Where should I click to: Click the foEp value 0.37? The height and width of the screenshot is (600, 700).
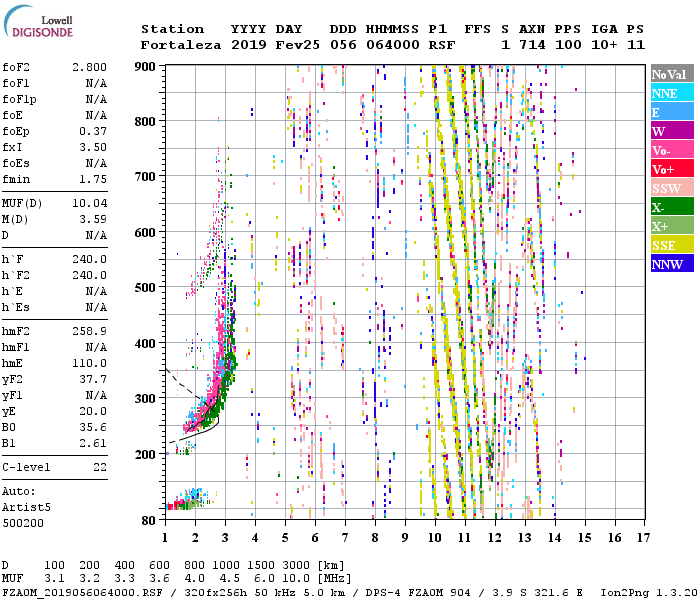(93, 131)
